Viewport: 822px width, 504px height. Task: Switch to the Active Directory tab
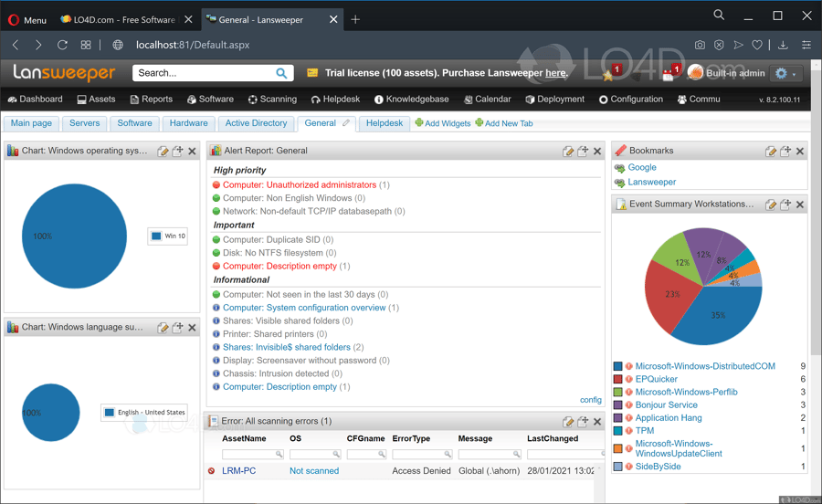256,123
